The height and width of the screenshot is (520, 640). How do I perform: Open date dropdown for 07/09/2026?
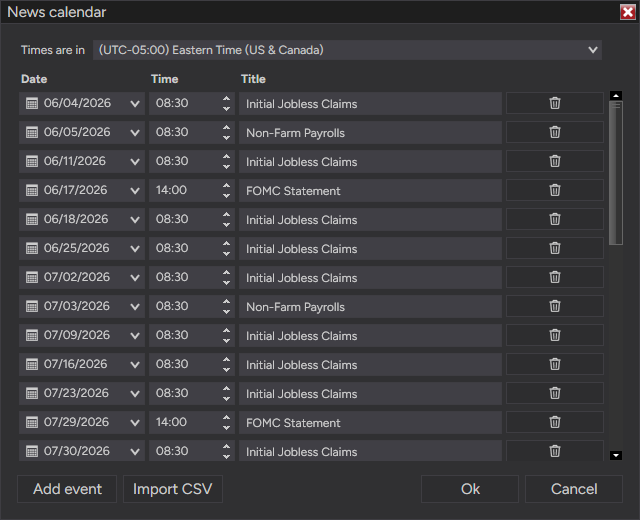click(x=135, y=336)
